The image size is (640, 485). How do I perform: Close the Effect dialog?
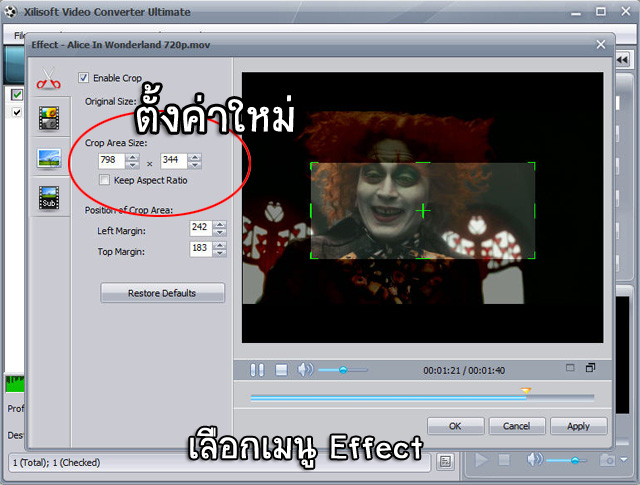600,44
